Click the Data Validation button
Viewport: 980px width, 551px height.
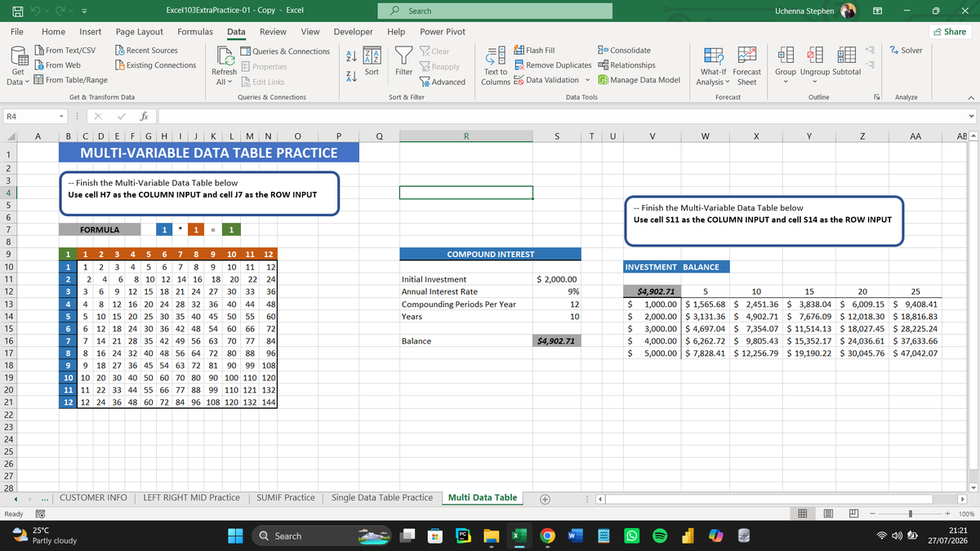pos(546,80)
